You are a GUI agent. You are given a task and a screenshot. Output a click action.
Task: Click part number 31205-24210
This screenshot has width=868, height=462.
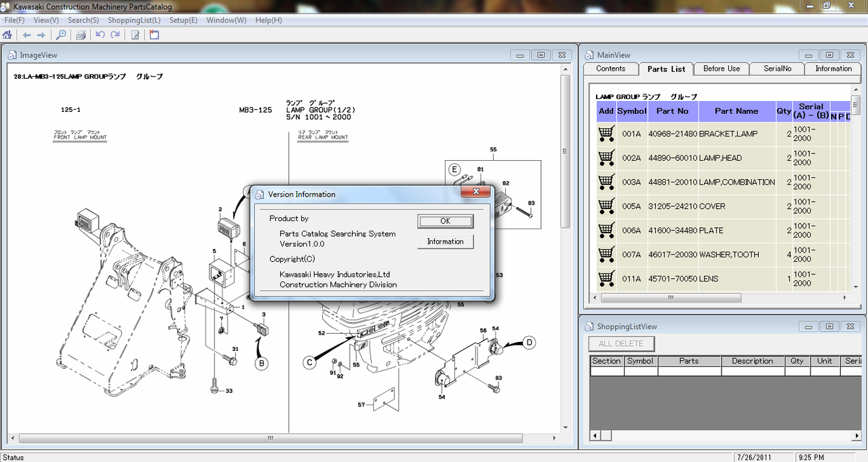point(673,206)
